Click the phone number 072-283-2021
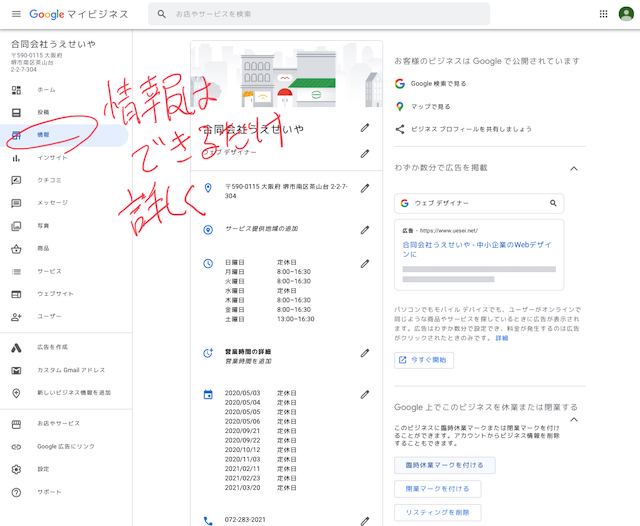640x526 pixels. [245, 520]
